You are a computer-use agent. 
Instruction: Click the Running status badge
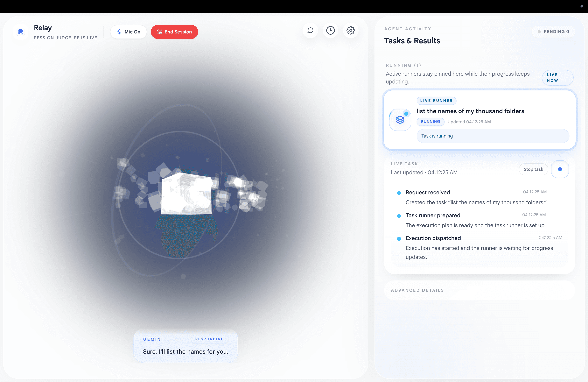pos(430,122)
